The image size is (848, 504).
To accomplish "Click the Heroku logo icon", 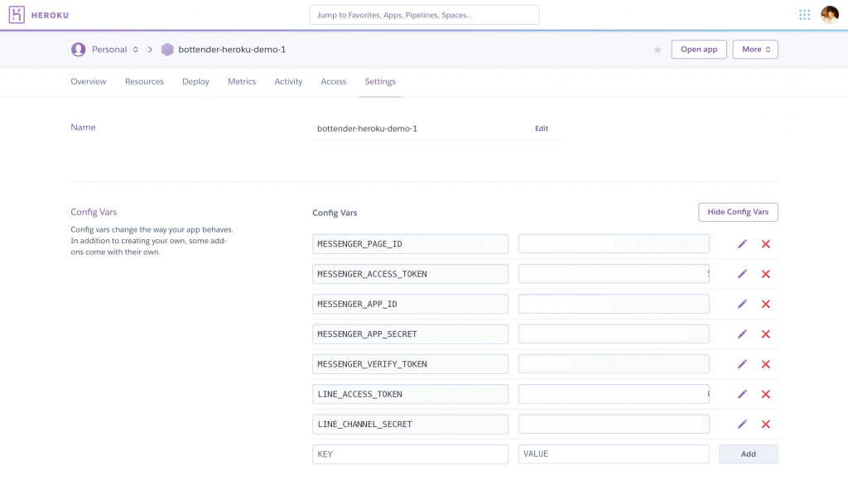I will [17, 15].
